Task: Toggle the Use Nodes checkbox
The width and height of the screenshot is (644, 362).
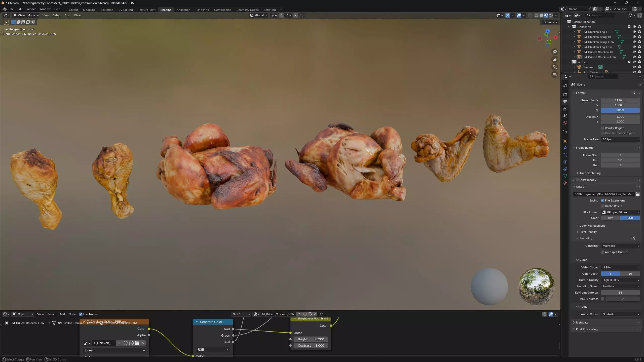Action: tap(81, 314)
